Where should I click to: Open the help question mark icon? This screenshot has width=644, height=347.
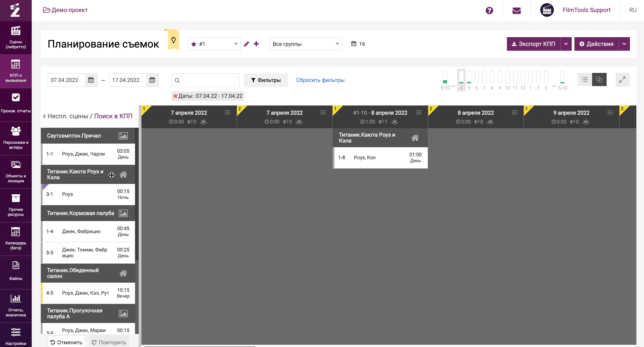click(x=489, y=10)
